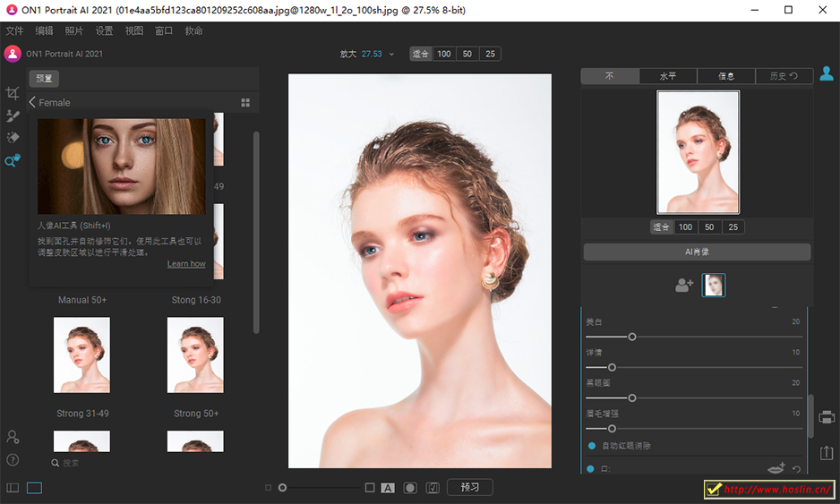The image size is (840, 504).
Task: Toggle the mouth section on/off dot
Action: pyautogui.click(x=590, y=468)
